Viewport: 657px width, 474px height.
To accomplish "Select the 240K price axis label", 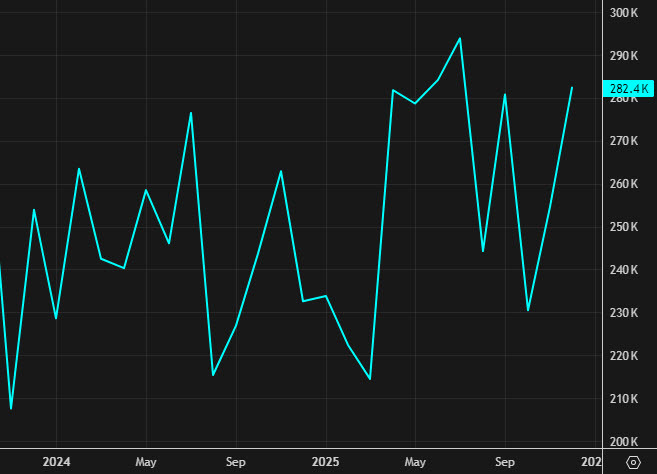I will (x=625, y=270).
